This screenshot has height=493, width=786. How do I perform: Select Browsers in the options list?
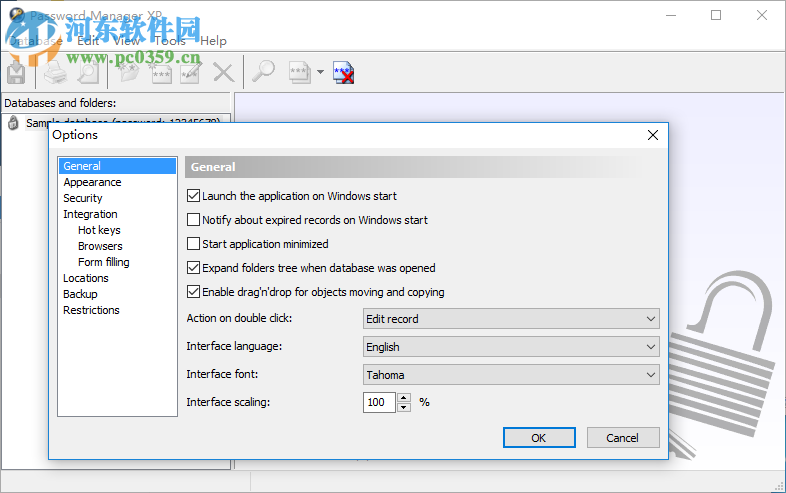tap(100, 246)
